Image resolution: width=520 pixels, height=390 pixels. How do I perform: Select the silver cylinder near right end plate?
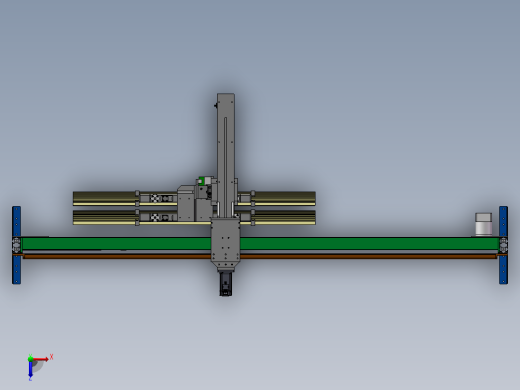[483, 224]
